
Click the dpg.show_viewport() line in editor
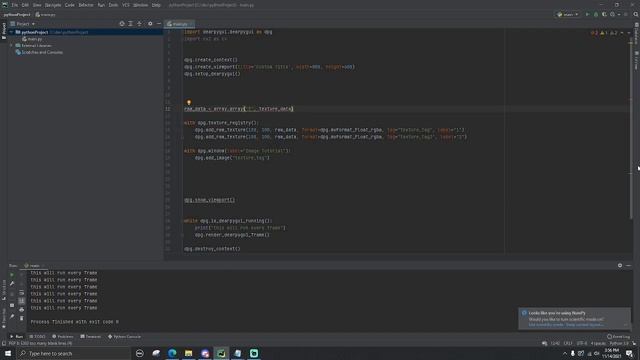pos(209,200)
